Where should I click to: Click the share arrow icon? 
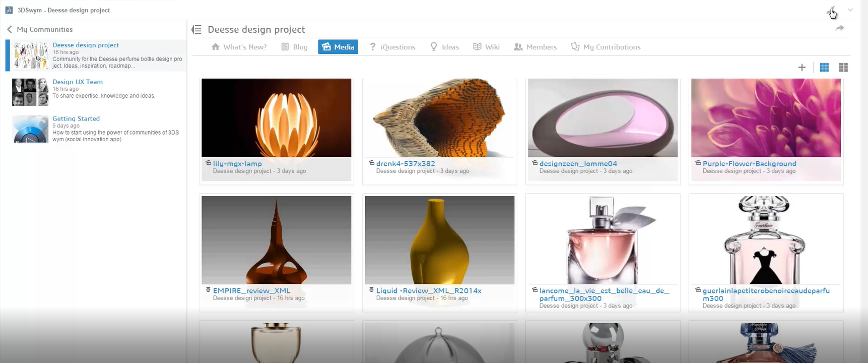point(839,28)
